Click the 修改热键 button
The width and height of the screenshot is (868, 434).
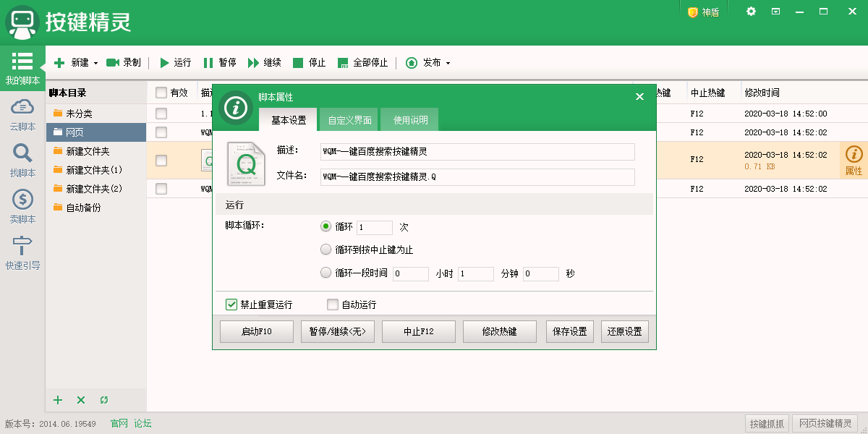500,331
